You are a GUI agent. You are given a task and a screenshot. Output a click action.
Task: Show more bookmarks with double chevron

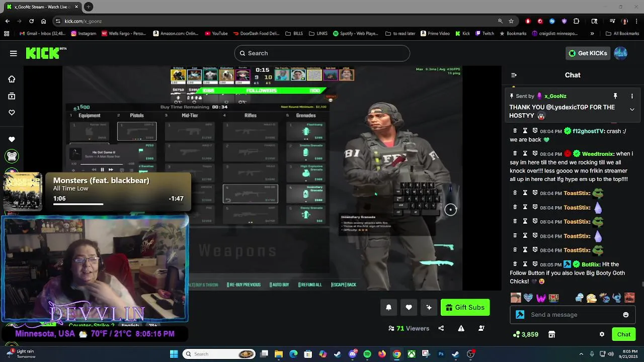[x=592, y=34]
